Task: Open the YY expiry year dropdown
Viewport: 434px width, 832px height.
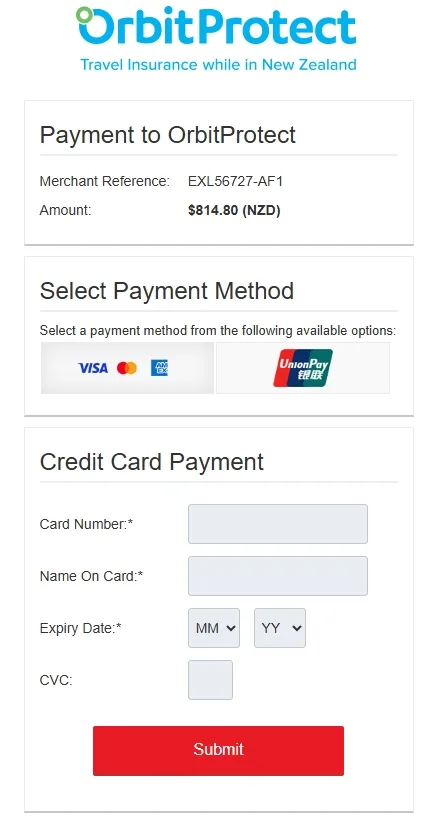Action: point(280,628)
